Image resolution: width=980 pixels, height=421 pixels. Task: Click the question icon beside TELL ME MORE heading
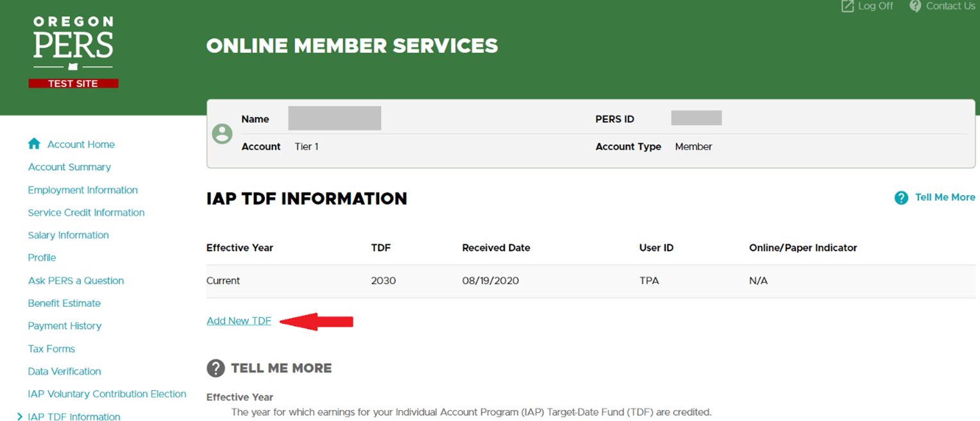[215, 368]
